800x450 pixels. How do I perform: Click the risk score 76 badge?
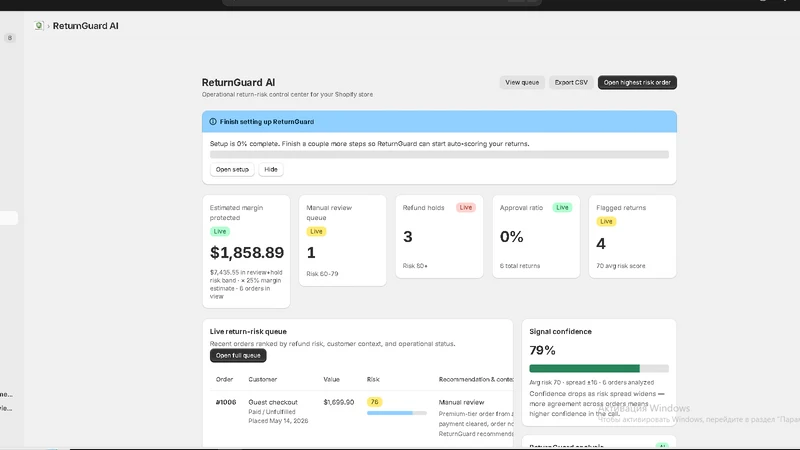point(374,402)
